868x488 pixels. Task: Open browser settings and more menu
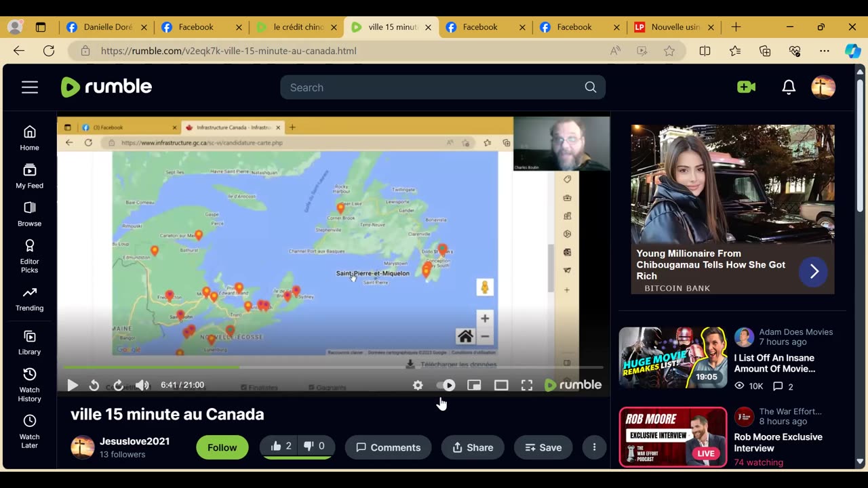click(x=825, y=51)
